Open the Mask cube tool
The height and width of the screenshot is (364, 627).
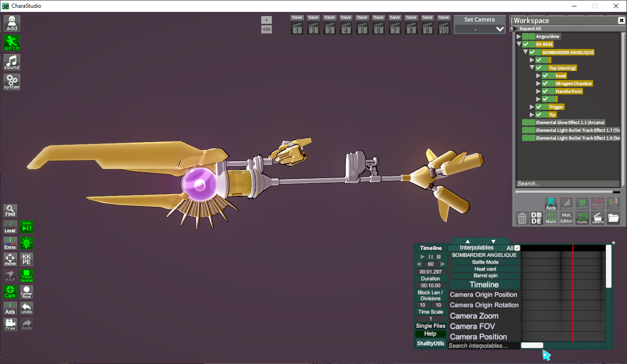pos(550,218)
